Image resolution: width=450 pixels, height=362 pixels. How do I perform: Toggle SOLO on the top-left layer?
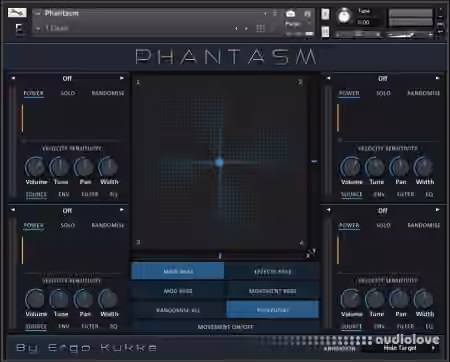[68, 93]
